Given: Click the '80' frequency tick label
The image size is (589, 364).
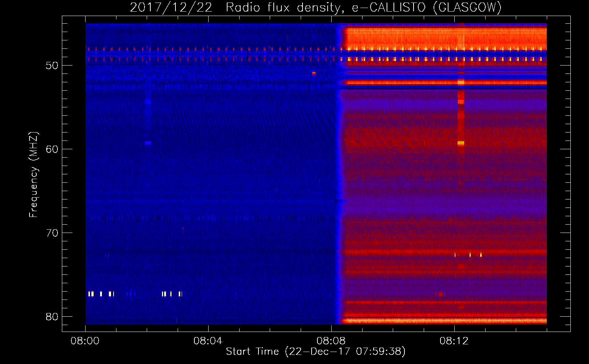Looking at the screenshot, I should pyautogui.click(x=52, y=317).
